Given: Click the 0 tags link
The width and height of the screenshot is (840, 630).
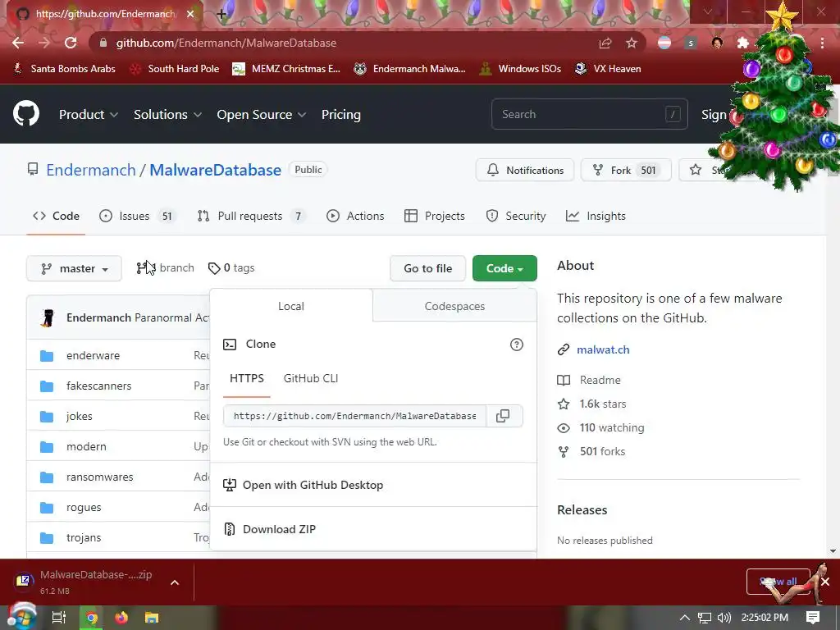Looking at the screenshot, I should click(x=231, y=268).
